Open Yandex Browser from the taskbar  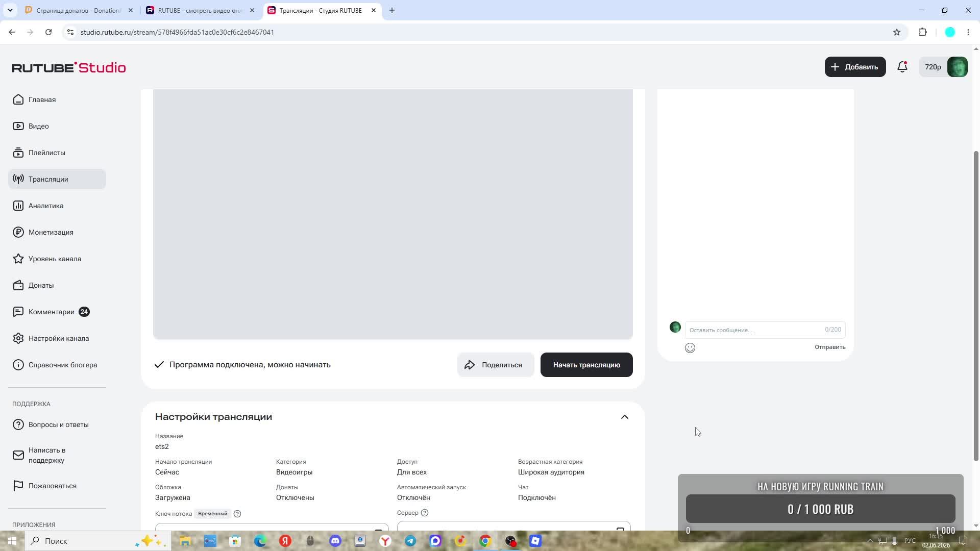point(385,541)
